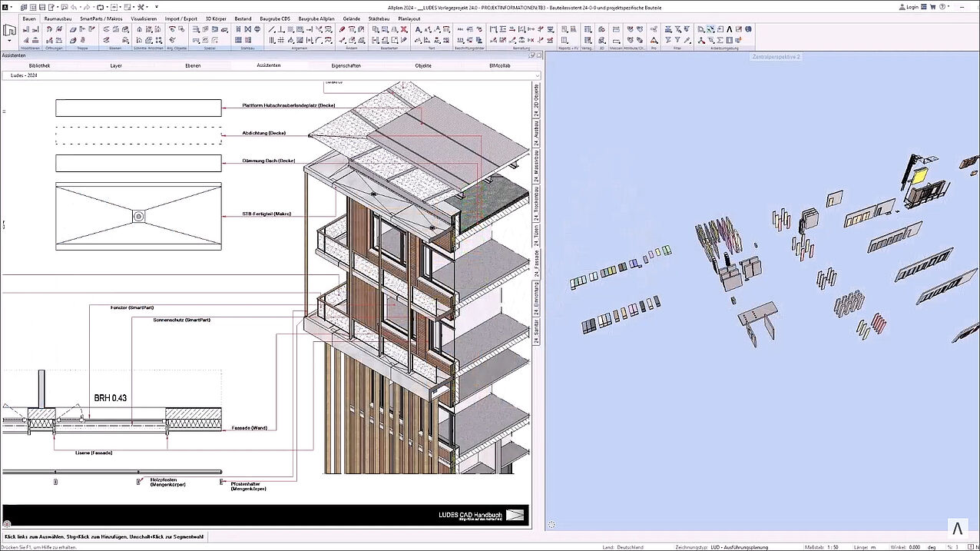Click the sigma sum icon in Arbeitsumgebung
The height and width of the screenshot is (551, 980).
(719, 39)
